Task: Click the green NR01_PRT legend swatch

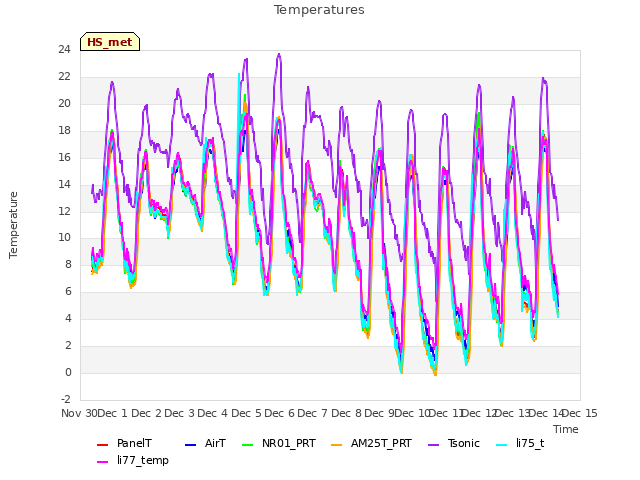Action: (248, 444)
